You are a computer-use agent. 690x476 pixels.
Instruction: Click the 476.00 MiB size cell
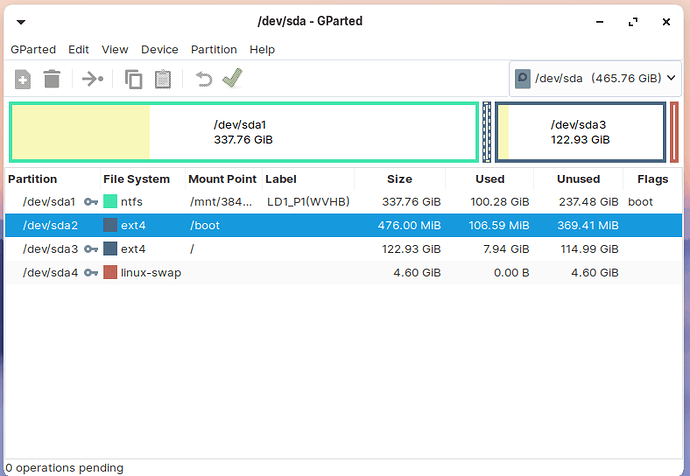tap(409, 226)
